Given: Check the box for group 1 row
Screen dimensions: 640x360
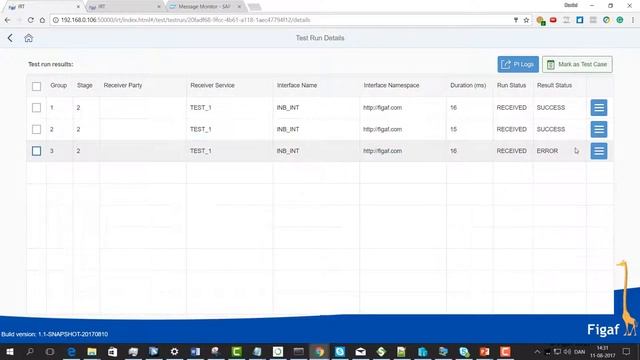Looking at the screenshot, I should coord(36,107).
